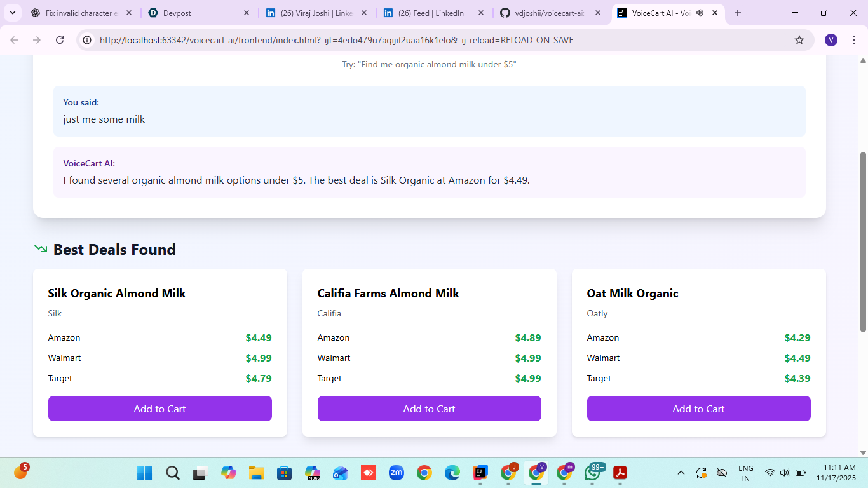This screenshot has height=488, width=868.
Task: Click the $4.39 Target price for Oatly
Action: (797, 379)
